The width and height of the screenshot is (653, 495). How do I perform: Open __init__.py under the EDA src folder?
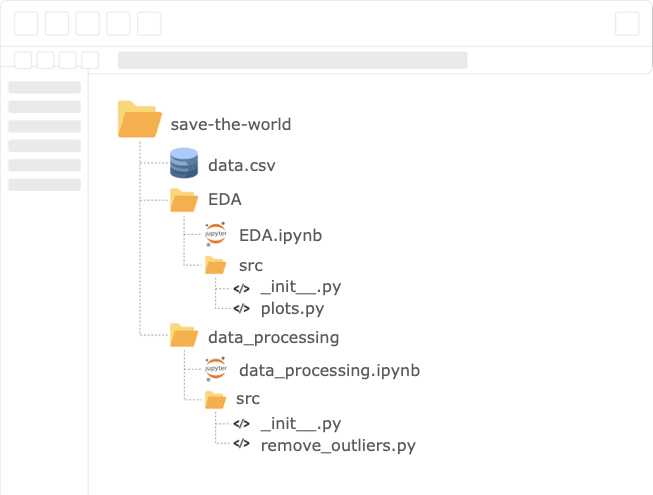coord(301,287)
